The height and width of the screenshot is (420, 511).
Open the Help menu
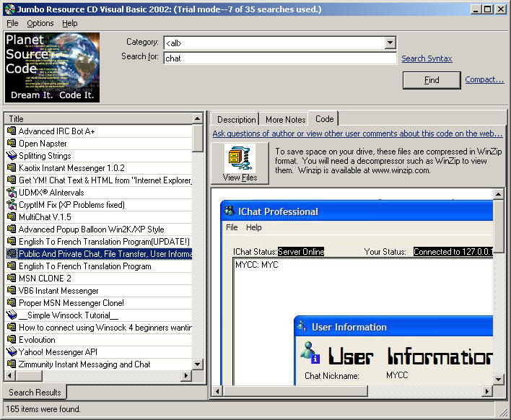tap(70, 24)
